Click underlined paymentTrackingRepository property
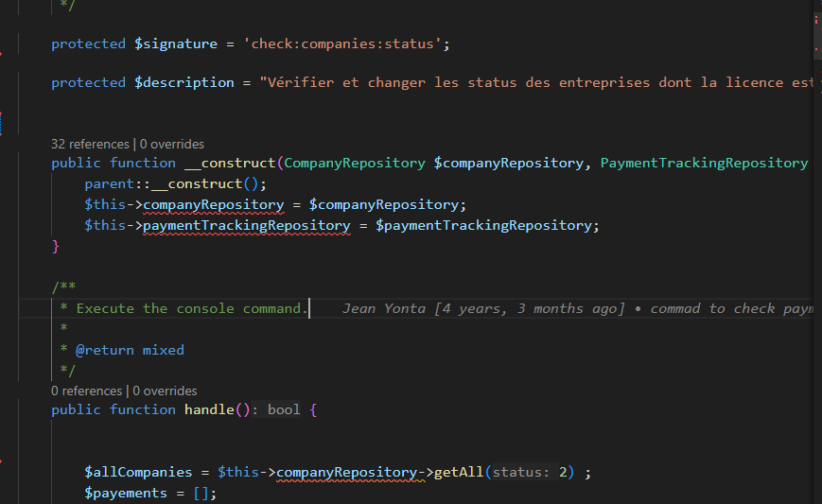The width and height of the screenshot is (822, 504). click(246, 225)
